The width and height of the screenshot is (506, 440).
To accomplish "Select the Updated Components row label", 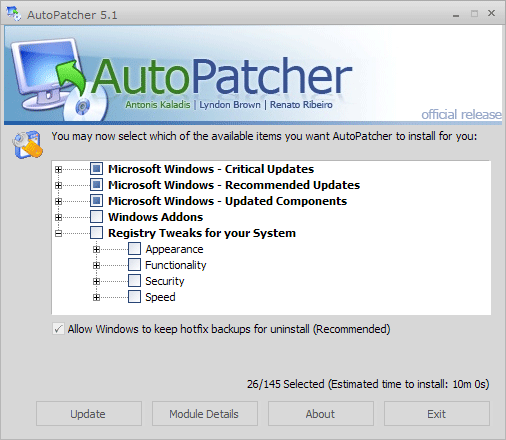I will tap(227, 201).
